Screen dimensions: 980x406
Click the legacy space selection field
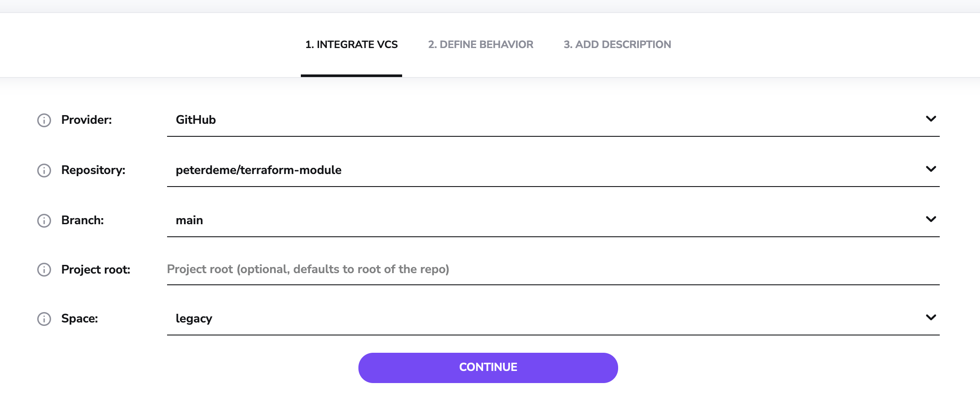point(194,319)
